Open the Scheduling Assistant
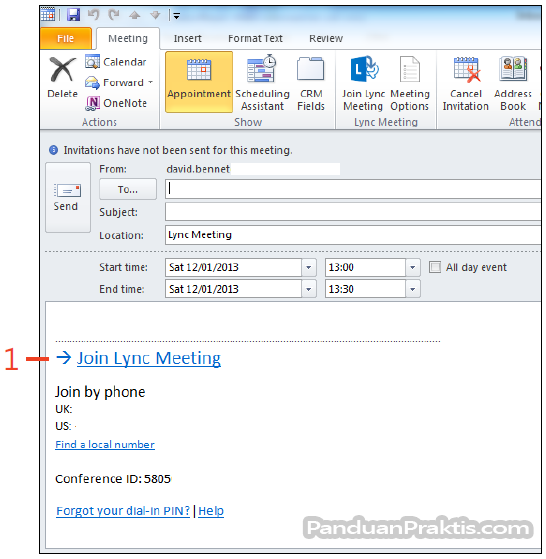The height and width of the screenshot is (559, 546). coord(262,83)
